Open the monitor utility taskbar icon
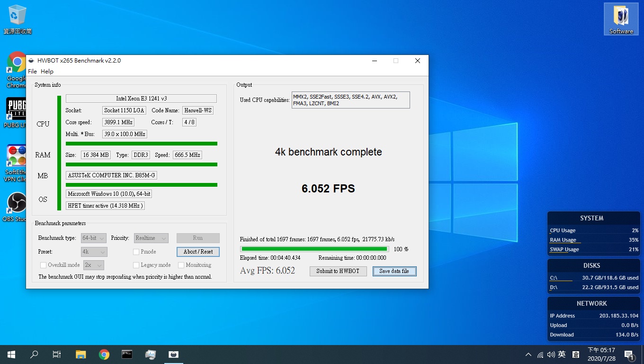This screenshot has height=364, width=644. click(151, 355)
